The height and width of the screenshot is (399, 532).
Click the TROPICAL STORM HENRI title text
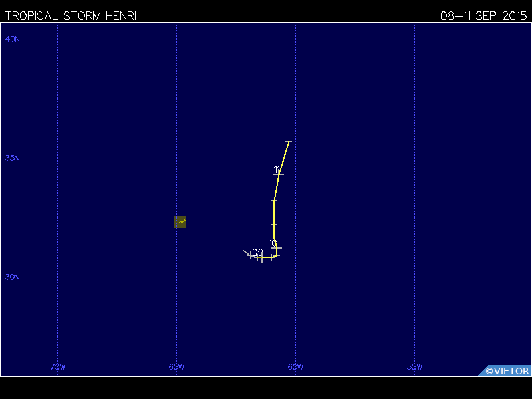point(70,16)
